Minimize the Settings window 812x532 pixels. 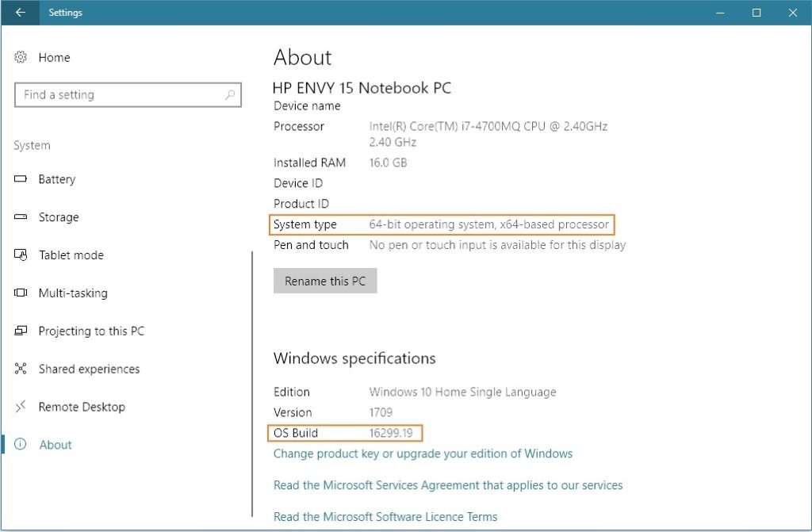pyautogui.click(x=720, y=13)
